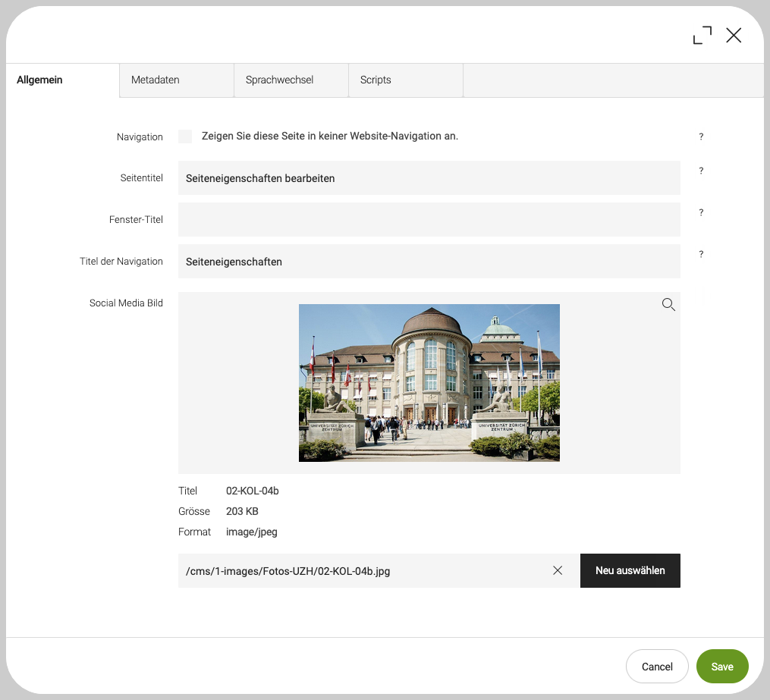Click the Titel der Navigation input
Image resolution: width=770 pixels, height=700 pixels.
tap(429, 262)
